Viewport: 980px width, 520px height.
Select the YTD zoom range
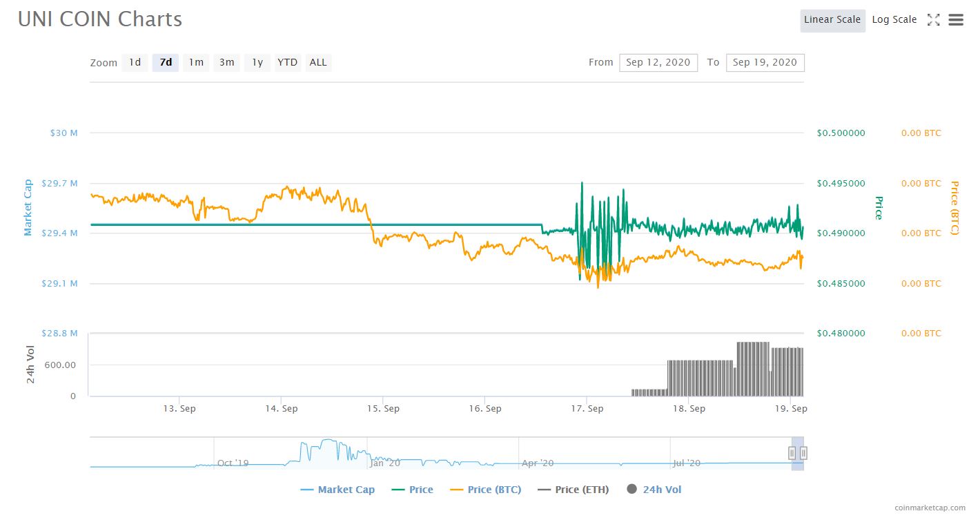pyautogui.click(x=288, y=63)
